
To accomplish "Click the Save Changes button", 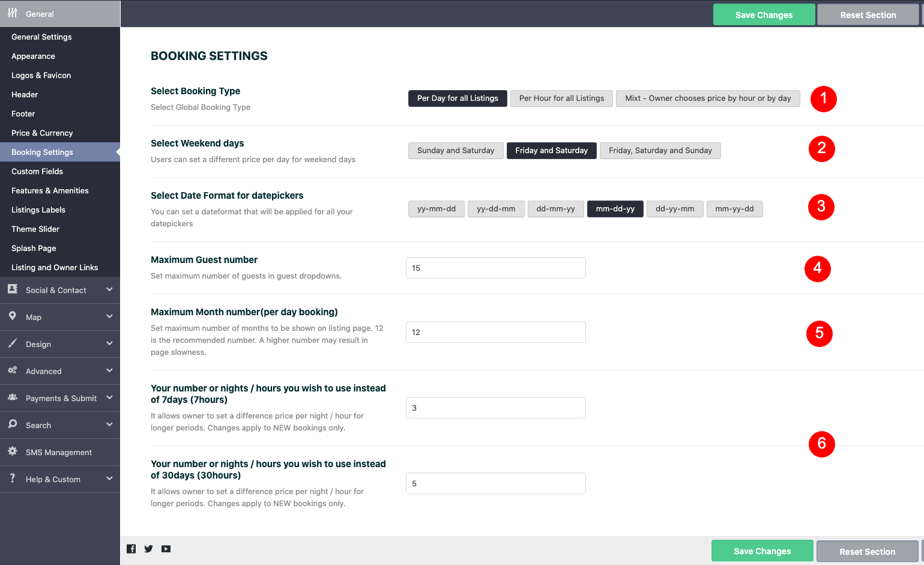I will point(763,14).
